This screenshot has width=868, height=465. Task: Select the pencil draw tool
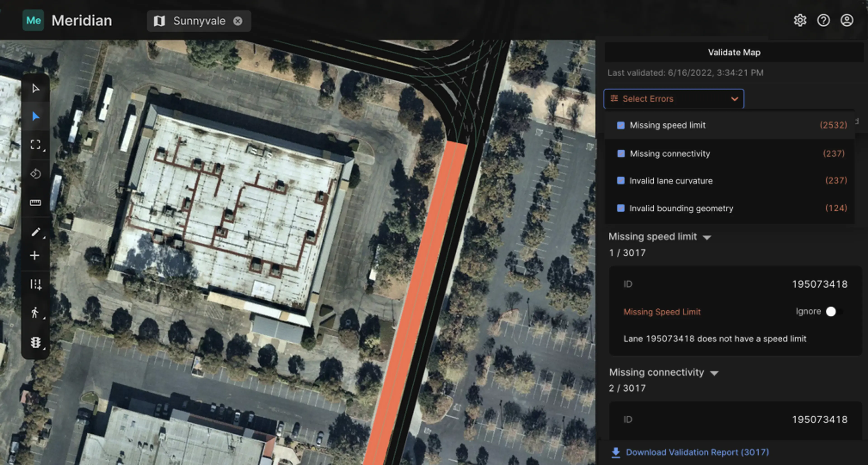(x=35, y=232)
